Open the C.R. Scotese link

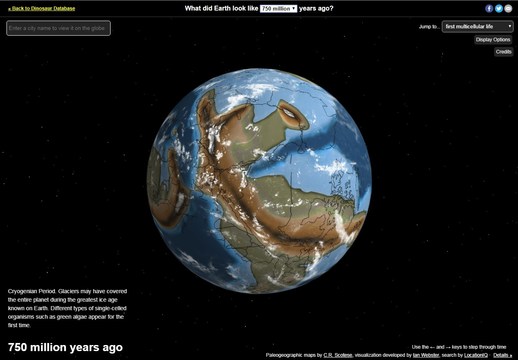(338, 355)
